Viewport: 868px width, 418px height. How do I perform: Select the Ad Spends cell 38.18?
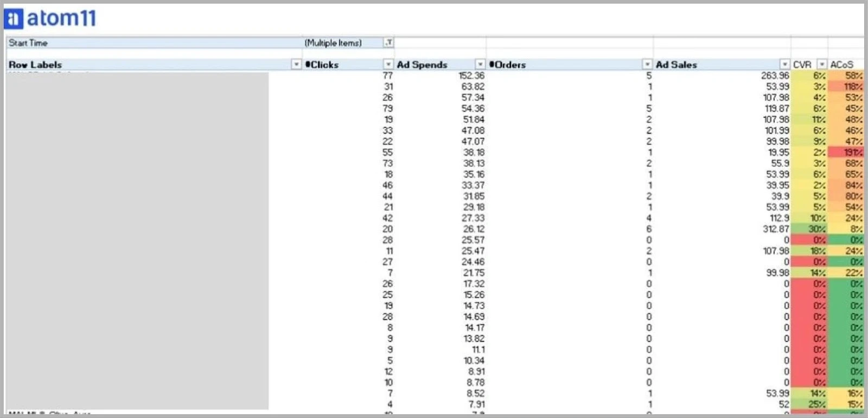(474, 153)
